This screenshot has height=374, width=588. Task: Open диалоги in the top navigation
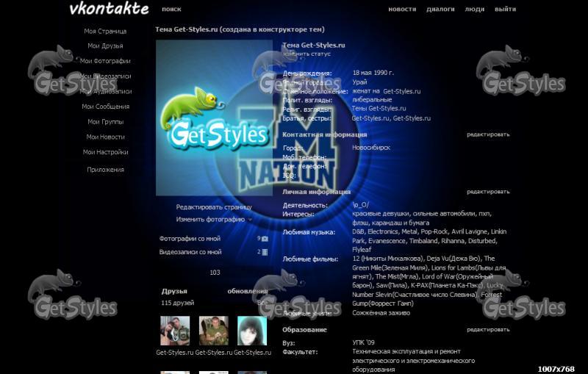click(x=440, y=10)
